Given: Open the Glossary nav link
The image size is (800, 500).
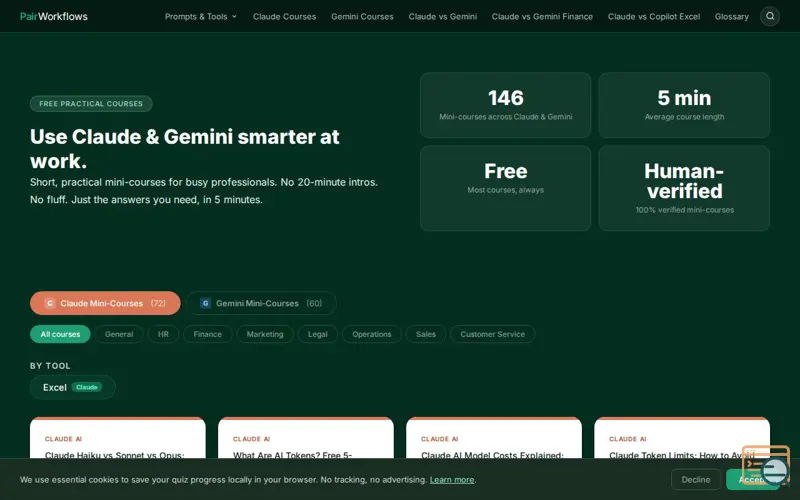Looking at the screenshot, I should [731, 16].
